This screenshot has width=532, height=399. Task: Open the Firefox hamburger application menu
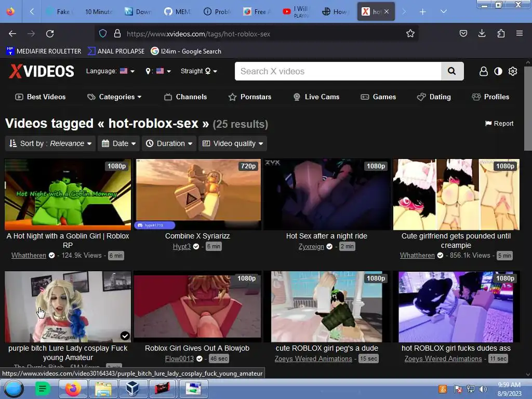point(519,33)
